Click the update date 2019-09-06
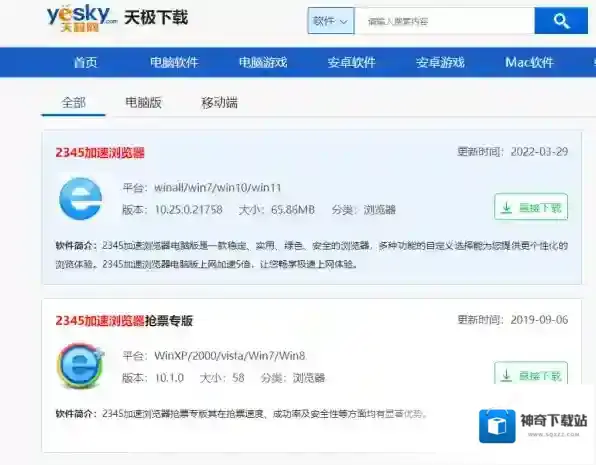Screen dimensions: 596x465 pyautogui.click(x=539, y=320)
